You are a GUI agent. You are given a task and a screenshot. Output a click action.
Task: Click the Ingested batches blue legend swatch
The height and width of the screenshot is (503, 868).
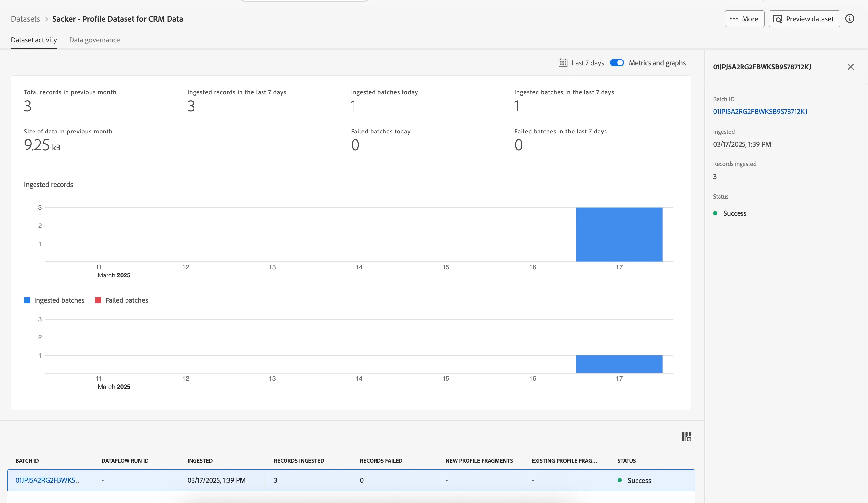pos(27,300)
